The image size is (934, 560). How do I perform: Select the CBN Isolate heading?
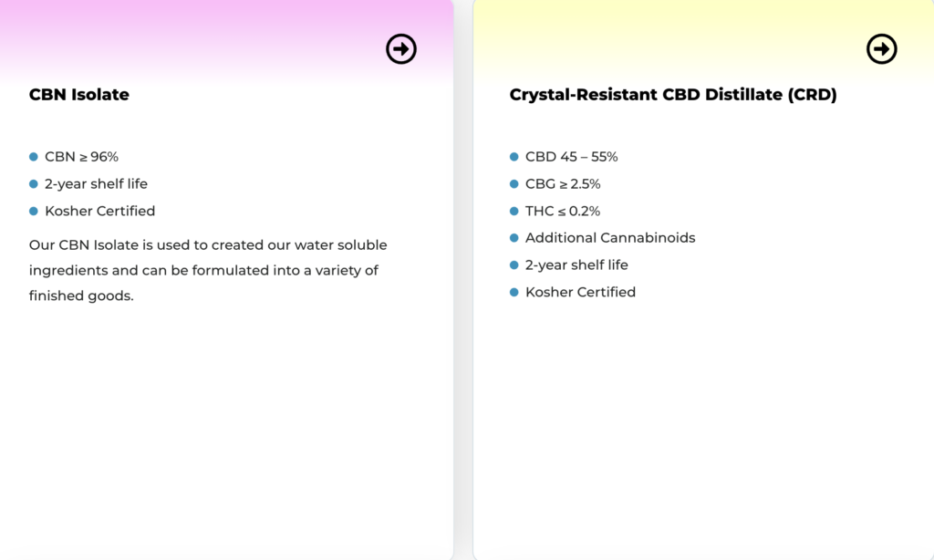tap(79, 94)
